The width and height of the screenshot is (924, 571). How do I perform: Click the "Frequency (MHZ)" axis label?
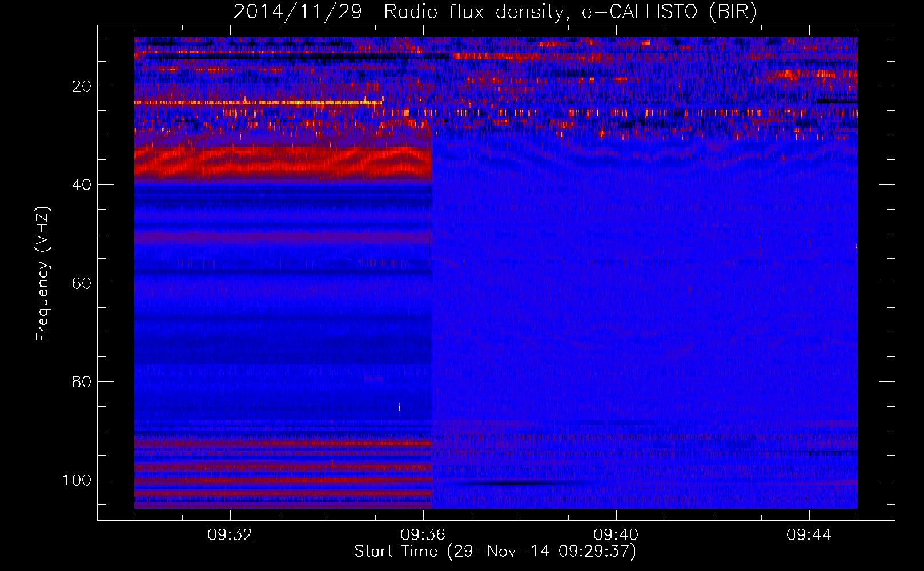[x=43, y=274]
